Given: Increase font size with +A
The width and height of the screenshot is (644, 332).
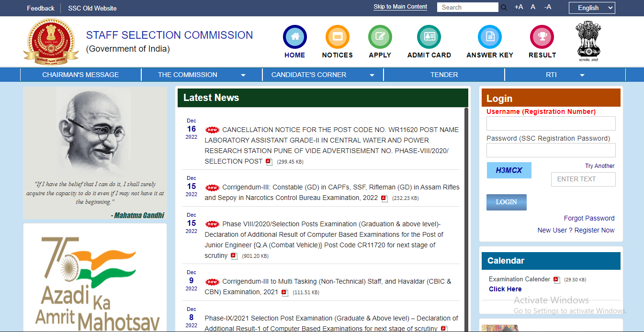Looking at the screenshot, I should (519, 7).
